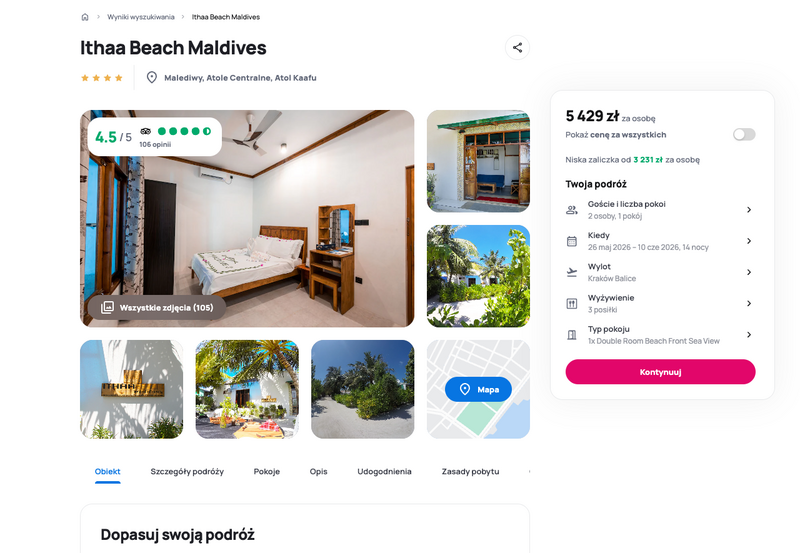Image resolution: width=800 pixels, height=553 pixels.
Task: Open the Mapa map thumbnail
Action: point(478,389)
